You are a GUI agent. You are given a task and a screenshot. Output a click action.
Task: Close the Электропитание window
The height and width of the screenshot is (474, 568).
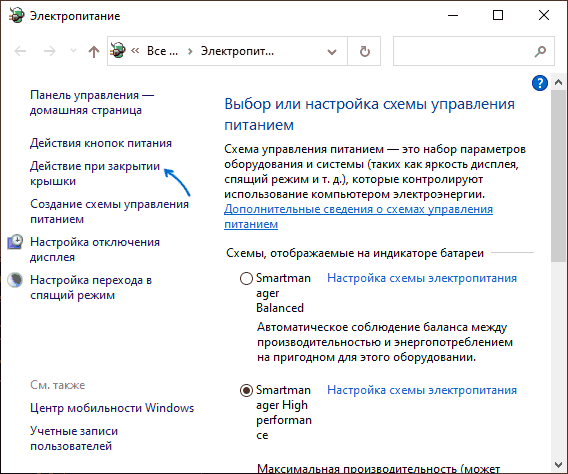(x=544, y=16)
